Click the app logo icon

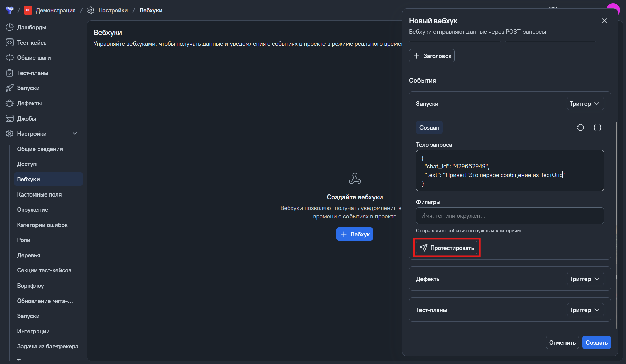[x=10, y=10]
